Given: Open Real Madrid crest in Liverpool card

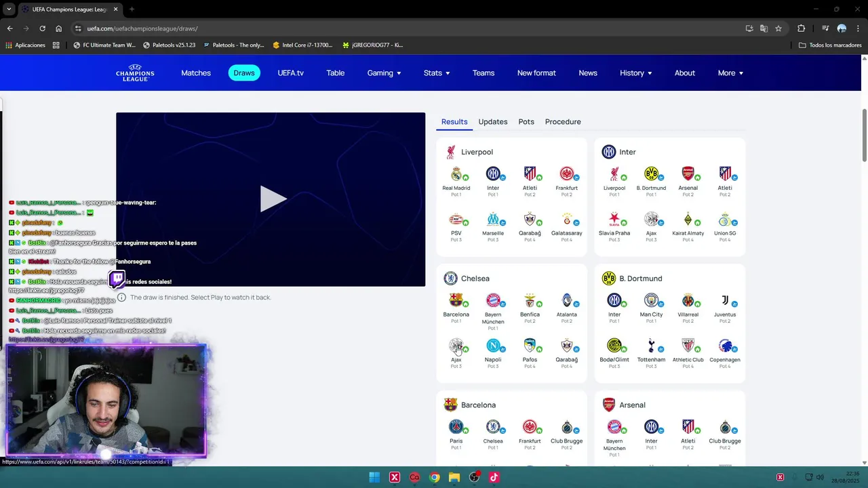Looking at the screenshot, I should 456,174.
